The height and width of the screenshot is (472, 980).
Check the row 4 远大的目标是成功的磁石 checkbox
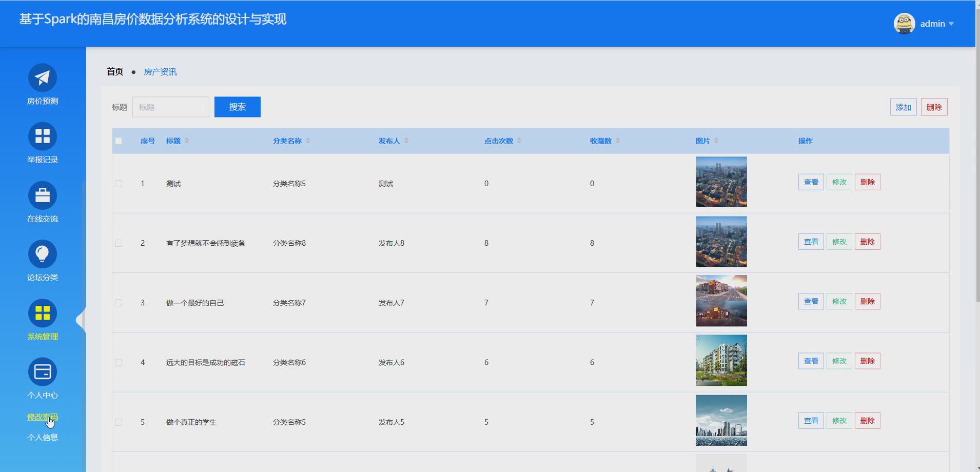pyautogui.click(x=119, y=363)
